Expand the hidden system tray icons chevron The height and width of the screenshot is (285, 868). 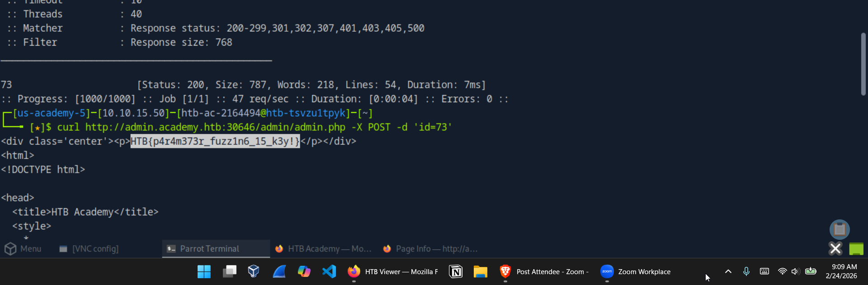(728, 271)
